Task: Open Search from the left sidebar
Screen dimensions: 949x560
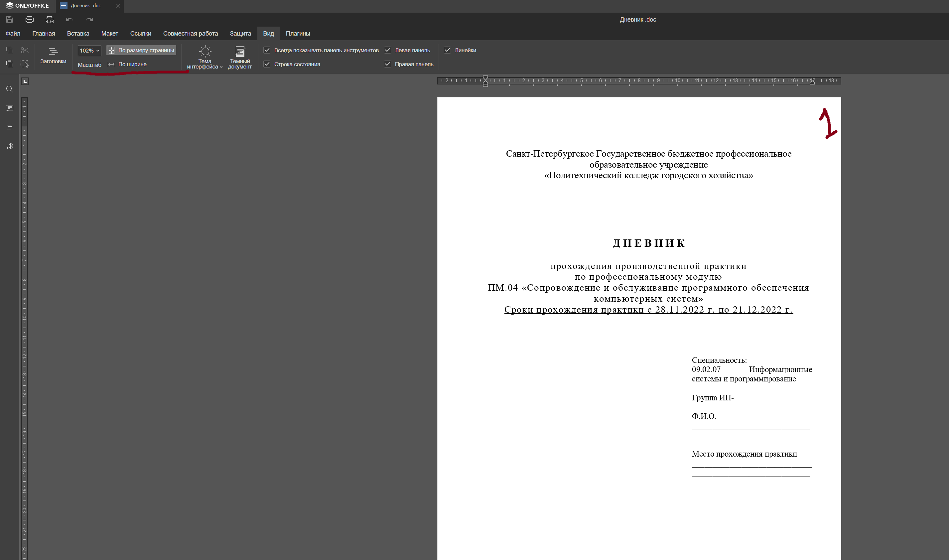Action: (9, 89)
